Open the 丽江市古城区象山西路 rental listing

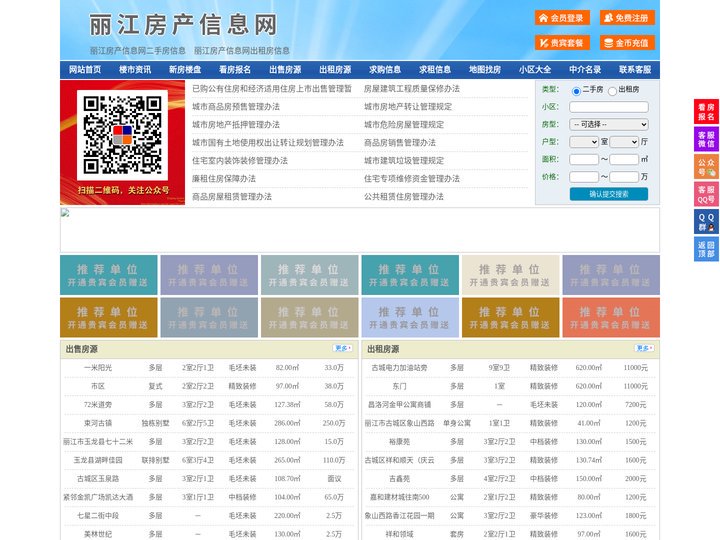click(399, 423)
